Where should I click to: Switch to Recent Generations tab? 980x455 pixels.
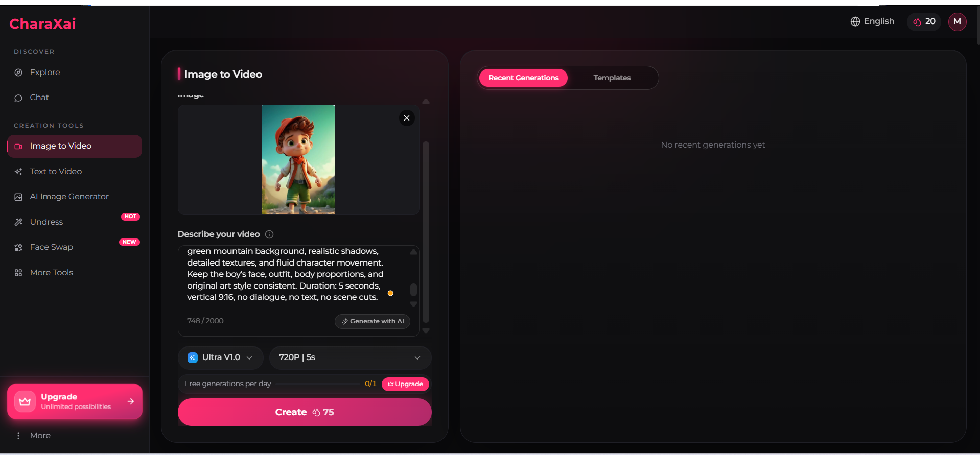523,78
